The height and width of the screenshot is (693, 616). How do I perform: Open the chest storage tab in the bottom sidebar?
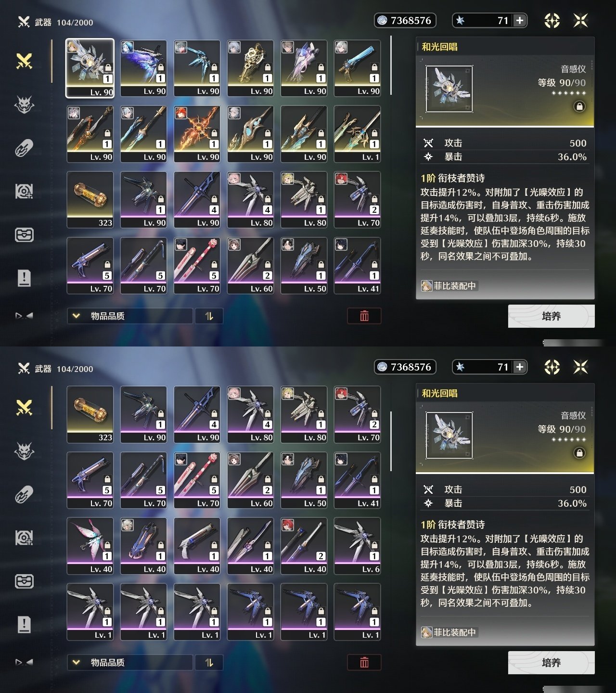(24, 581)
